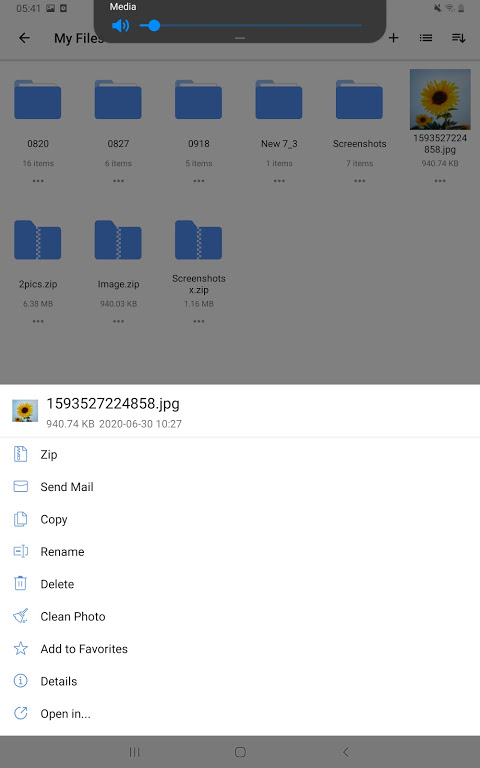Open more options for 0918 folder

click(198, 181)
